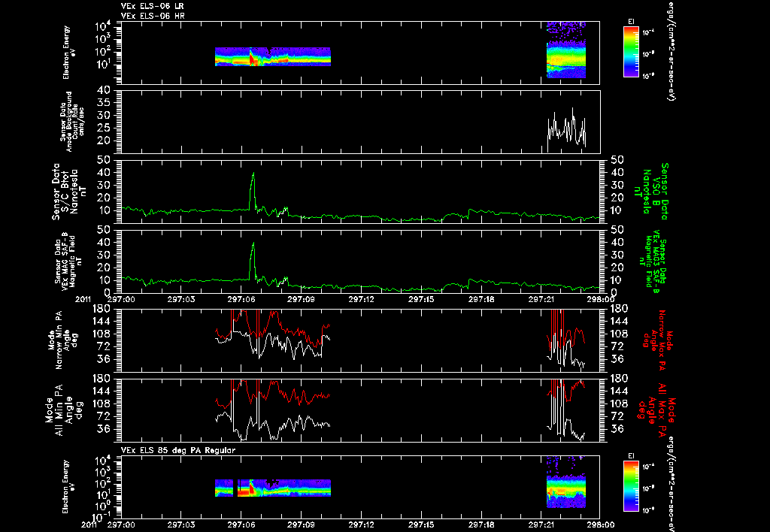Click the field spike in the MAG SAF-B panel
Image resolution: width=770 pixels, height=532 pixels.
(253, 261)
